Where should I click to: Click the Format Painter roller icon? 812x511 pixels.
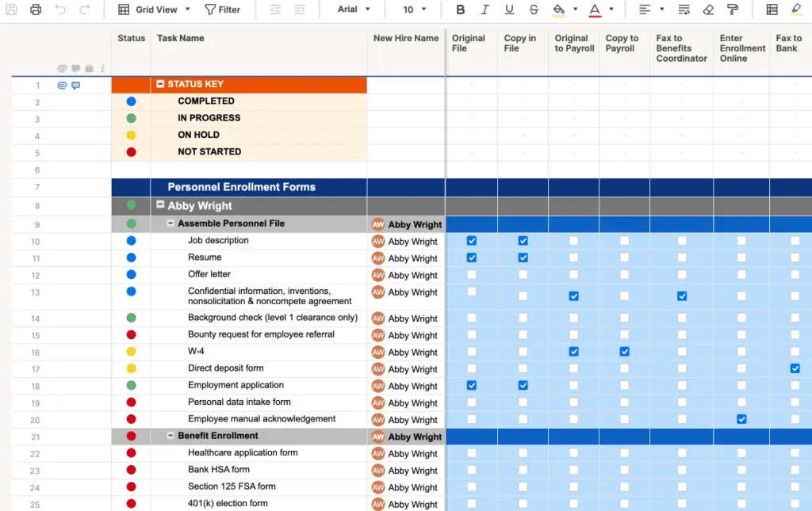(x=733, y=10)
